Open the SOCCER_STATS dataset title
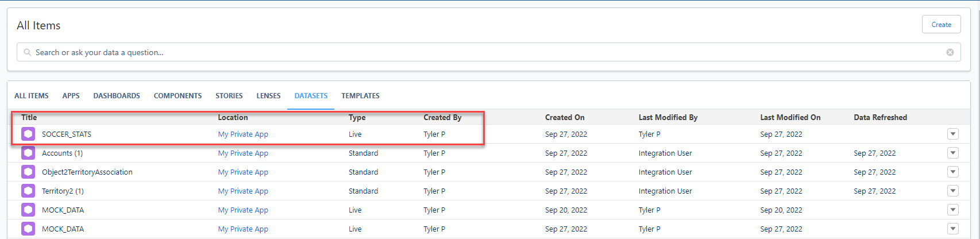This screenshot has height=239, width=980. click(x=67, y=134)
